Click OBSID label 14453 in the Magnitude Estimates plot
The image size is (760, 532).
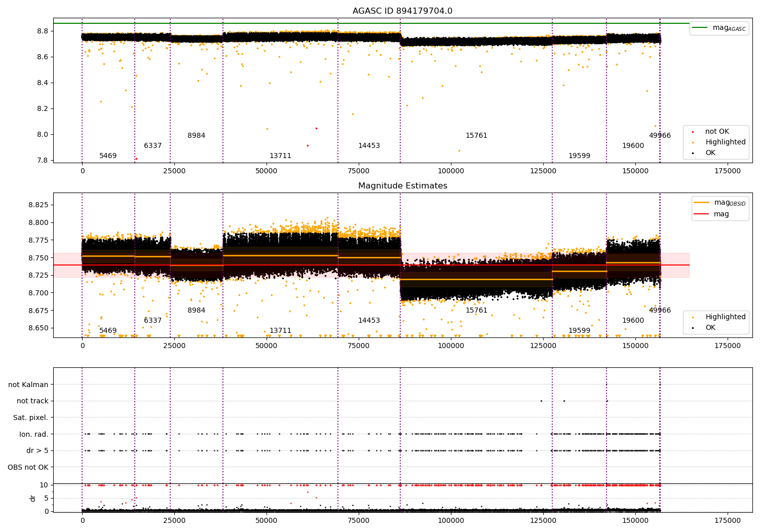[369, 321]
